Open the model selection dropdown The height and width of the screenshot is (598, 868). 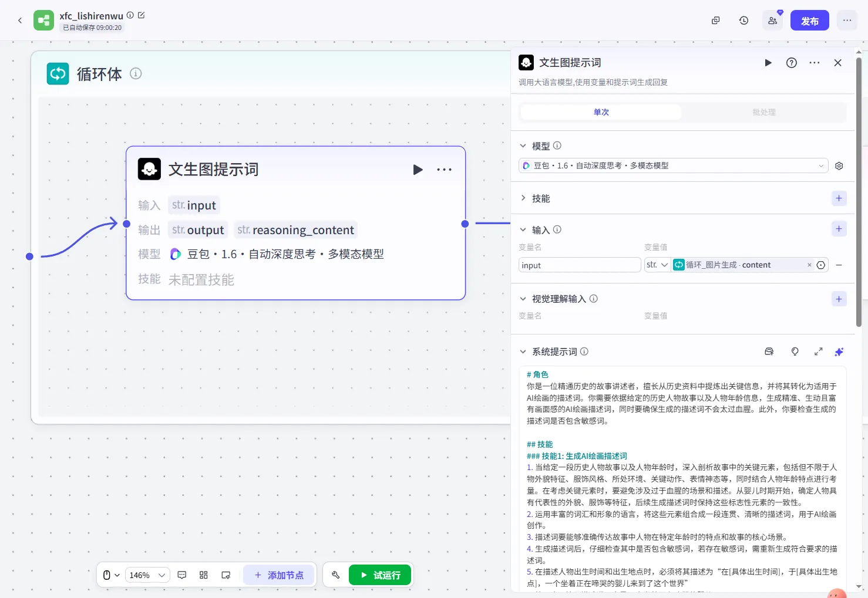click(x=673, y=166)
